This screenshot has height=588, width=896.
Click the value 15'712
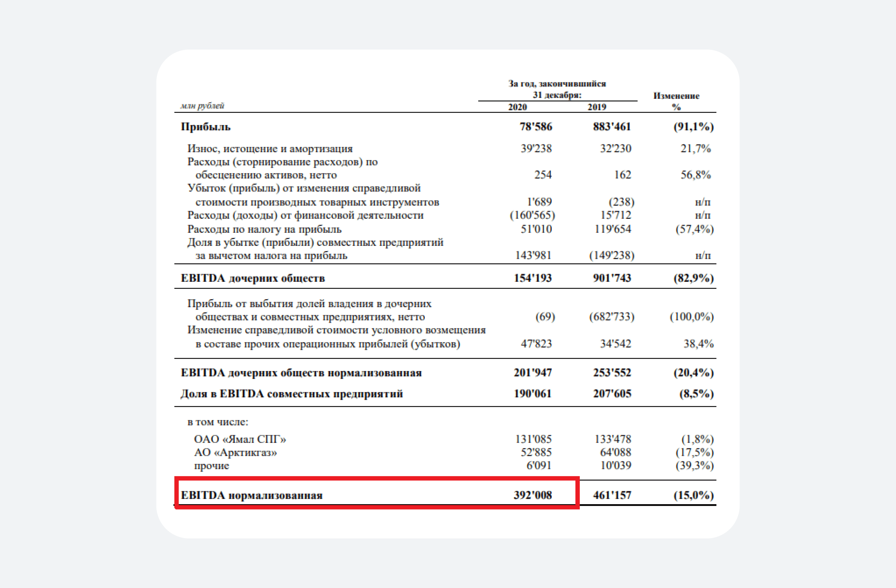pyautogui.click(x=615, y=215)
